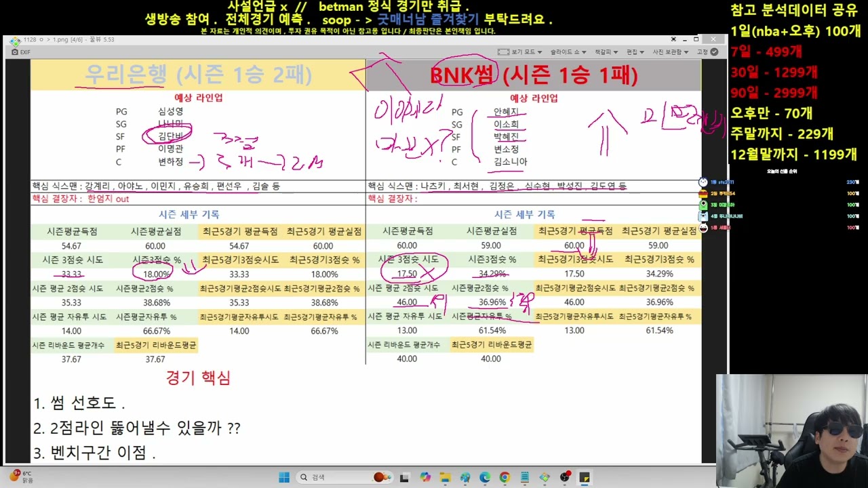Screen dimensions: 868x488
Task: Open the 사진 보관함 dropdown
Action: 670,52
